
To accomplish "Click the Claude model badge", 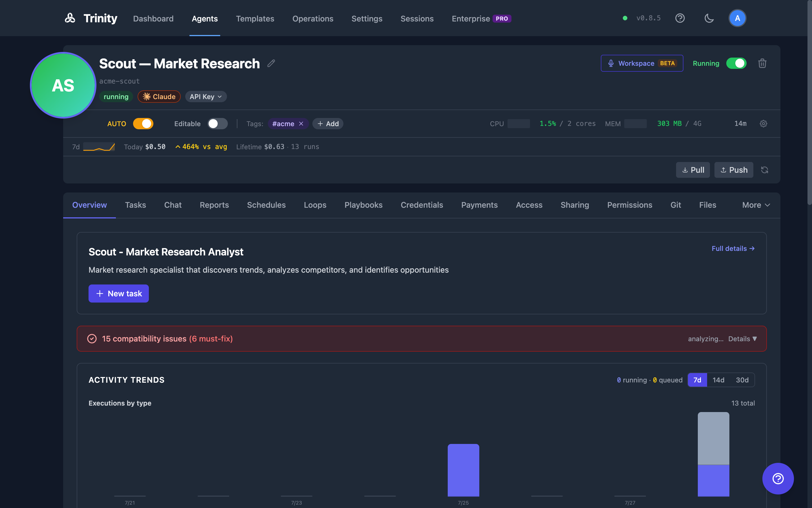I will [159, 97].
